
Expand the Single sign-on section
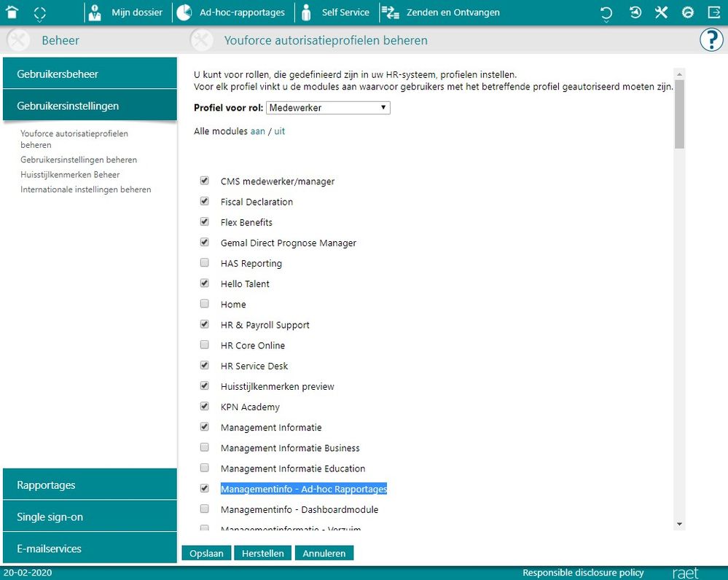tap(90, 516)
